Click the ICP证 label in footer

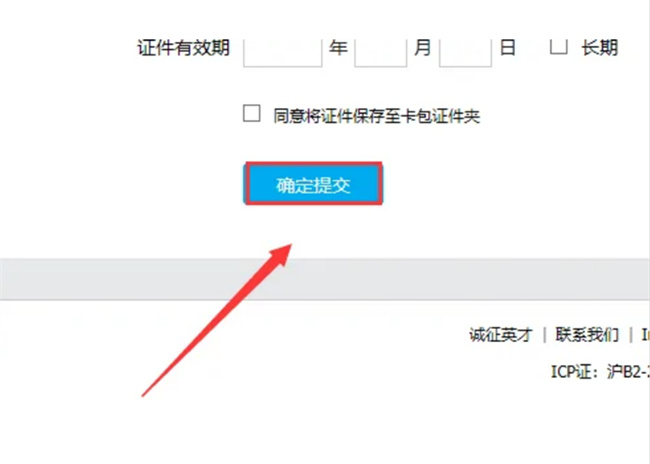coord(571,372)
